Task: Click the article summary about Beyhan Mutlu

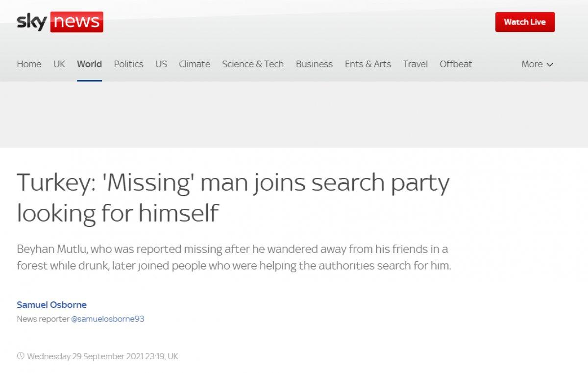Action: click(x=233, y=257)
